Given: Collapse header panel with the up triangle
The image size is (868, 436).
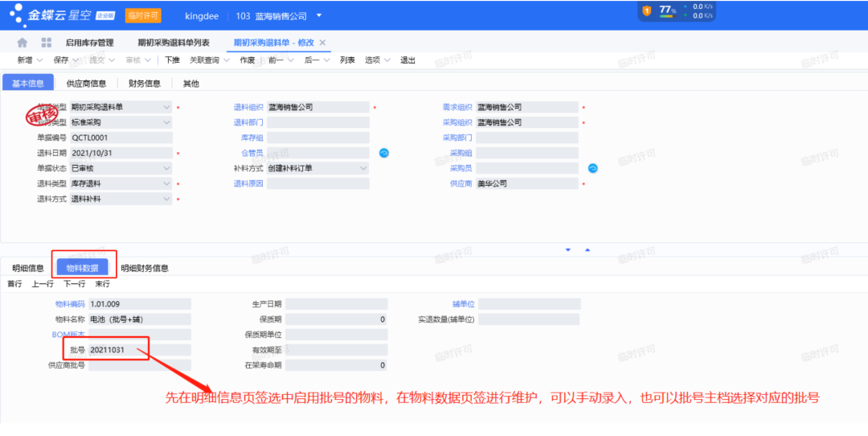Looking at the screenshot, I should tap(588, 250).
